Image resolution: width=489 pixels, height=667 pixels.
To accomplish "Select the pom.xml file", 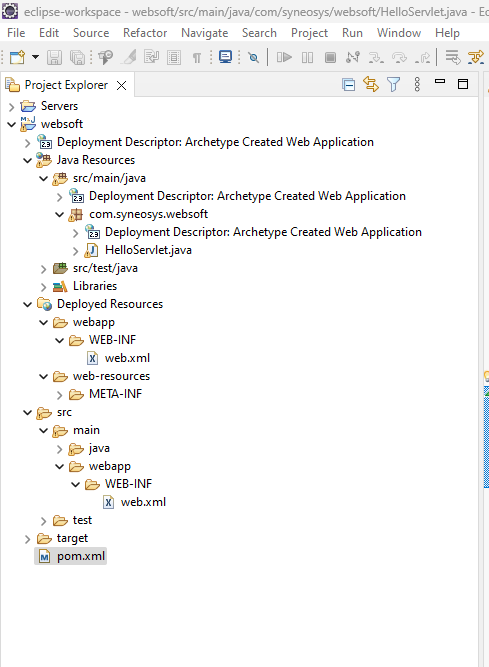I will pos(81,556).
